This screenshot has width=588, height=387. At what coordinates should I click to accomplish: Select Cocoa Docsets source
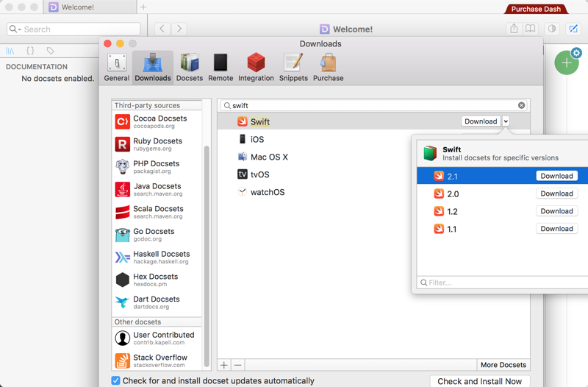coord(157,121)
